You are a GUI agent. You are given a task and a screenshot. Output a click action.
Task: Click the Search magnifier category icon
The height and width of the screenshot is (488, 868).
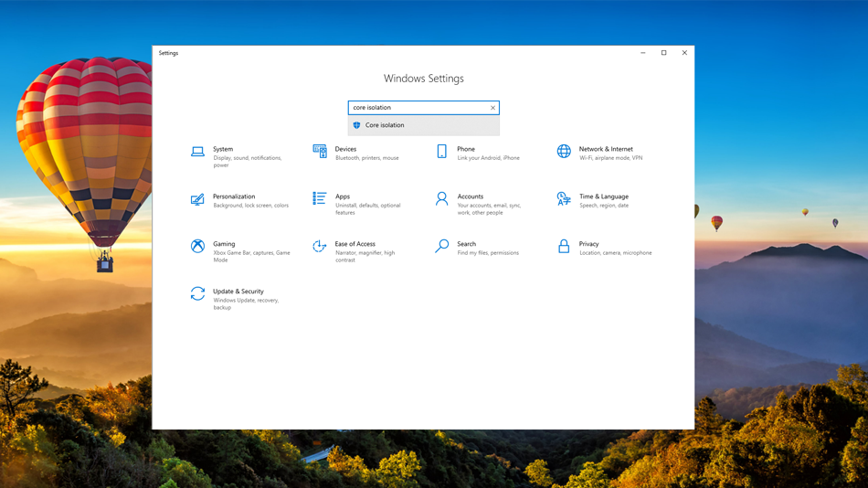click(441, 247)
